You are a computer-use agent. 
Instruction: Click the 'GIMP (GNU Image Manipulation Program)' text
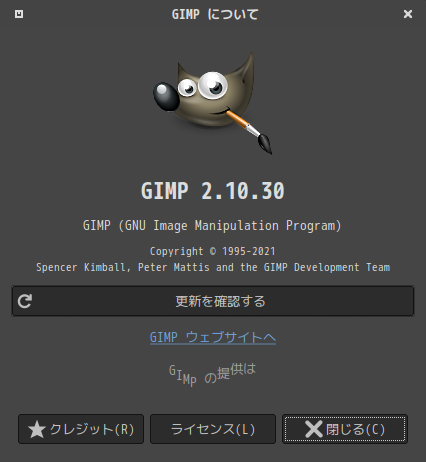(x=212, y=226)
